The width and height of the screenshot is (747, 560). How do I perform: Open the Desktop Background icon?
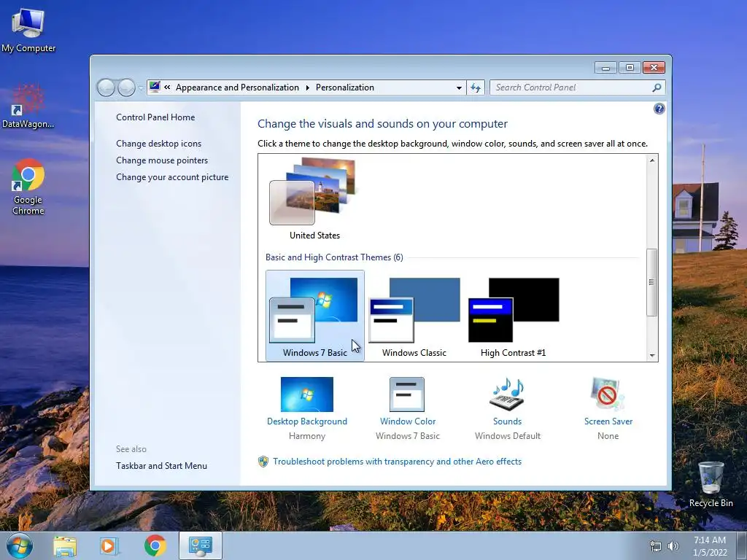307,394
